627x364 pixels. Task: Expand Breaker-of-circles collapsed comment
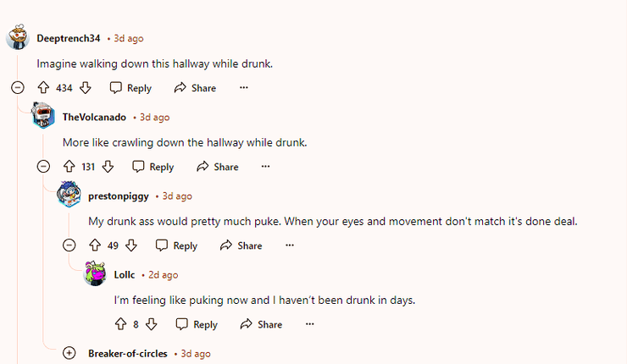click(69, 353)
